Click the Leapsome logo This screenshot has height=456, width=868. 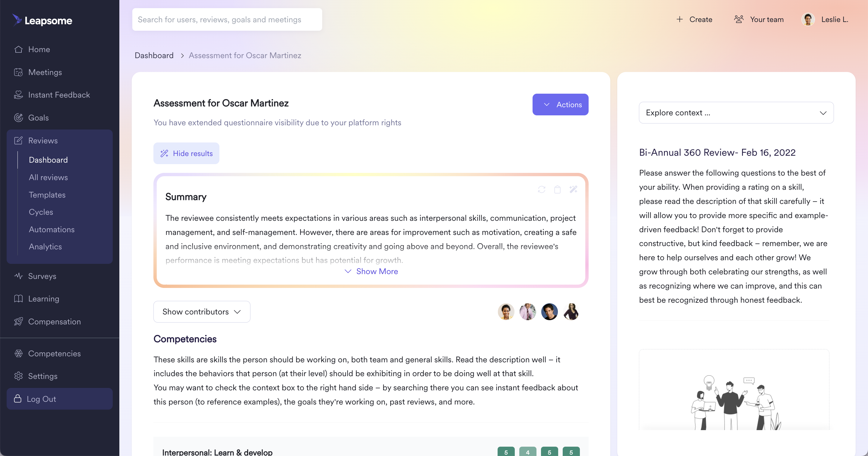pyautogui.click(x=42, y=20)
